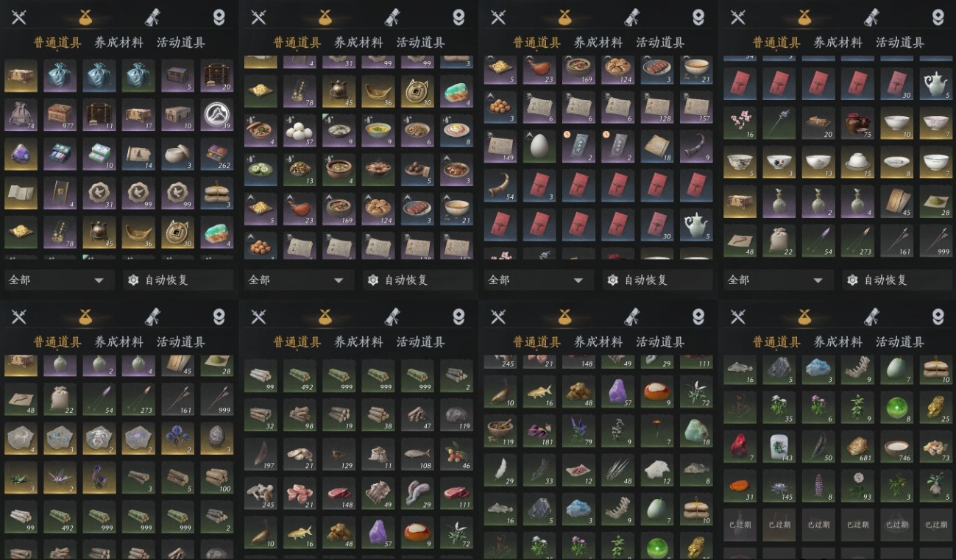Expand the 全部 filter dropdown in first panel

click(59, 280)
